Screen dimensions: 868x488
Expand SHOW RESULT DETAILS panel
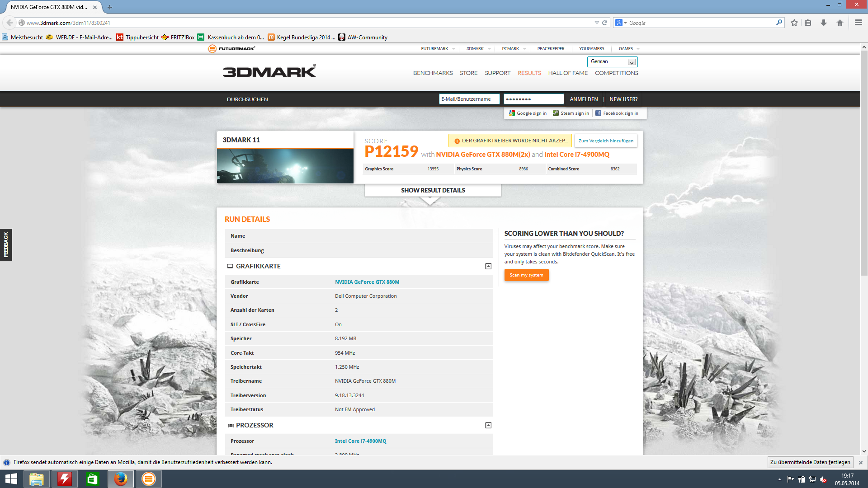(x=433, y=190)
